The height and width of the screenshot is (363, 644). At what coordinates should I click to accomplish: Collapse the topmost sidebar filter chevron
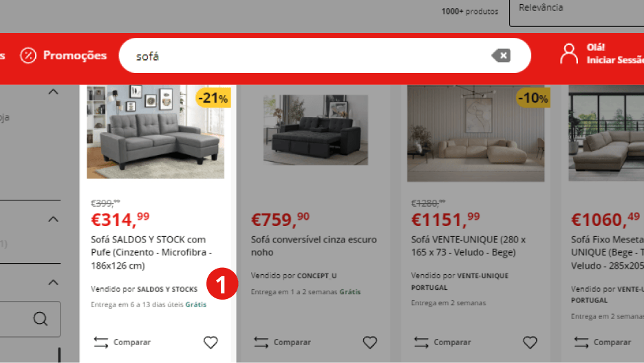point(54,92)
